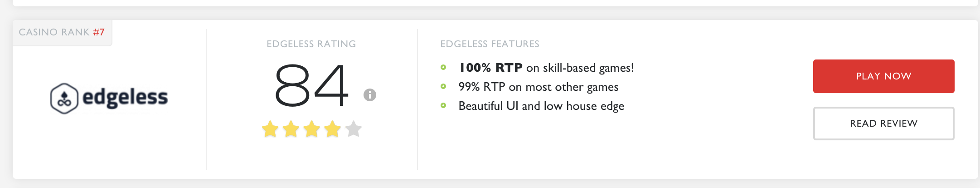Click the 99% RTP other games text
The height and width of the screenshot is (188, 980).
point(539,87)
